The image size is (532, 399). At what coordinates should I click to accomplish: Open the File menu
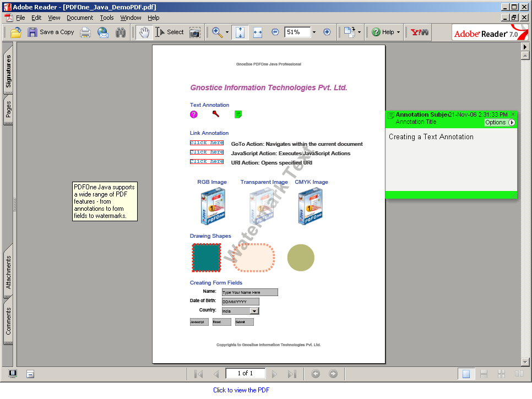click(20, 18)
